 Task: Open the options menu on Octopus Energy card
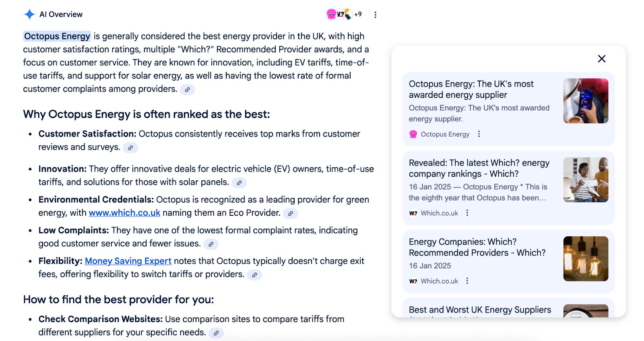479,134
